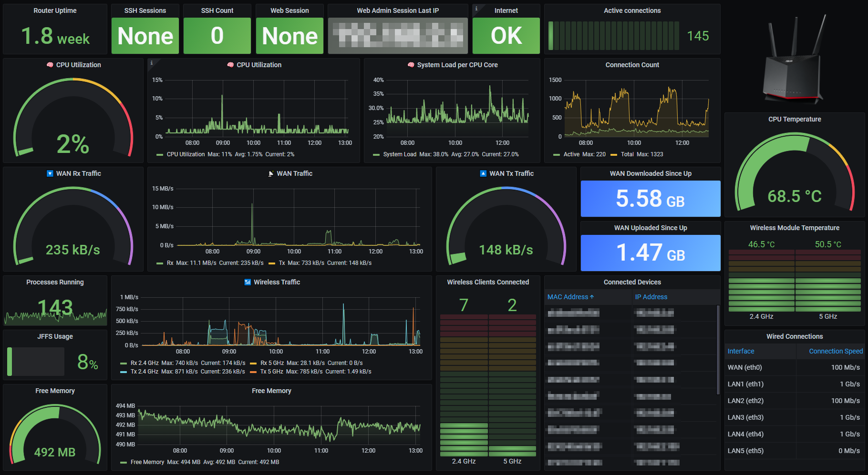Open the Wireless Clients Connected panel title menu
Viewport: 868px width, 475px height.
[488, 282]
